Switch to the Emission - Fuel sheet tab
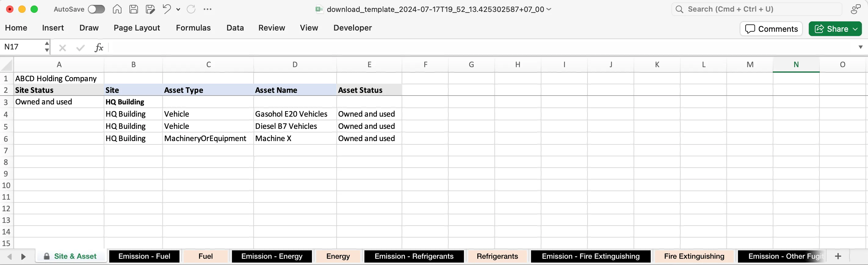The height and width of the screenshot is (265, 868). (144, 256)
